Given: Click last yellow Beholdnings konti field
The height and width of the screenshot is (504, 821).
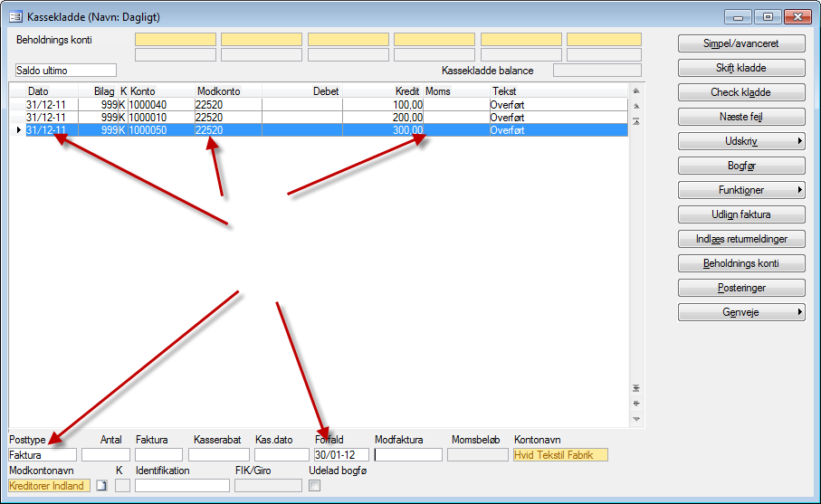Looking at the screenshot, I should click(x=605, y=39).
